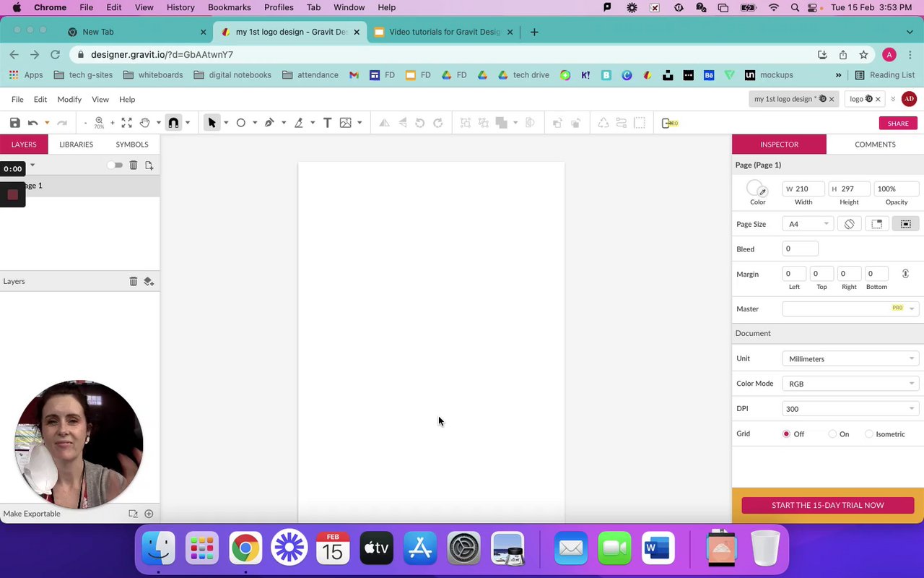Open the DPI 300 dropdown
The width and height of the screenshot is (924, 578).
pyautogui.click(x=850, y=409)
